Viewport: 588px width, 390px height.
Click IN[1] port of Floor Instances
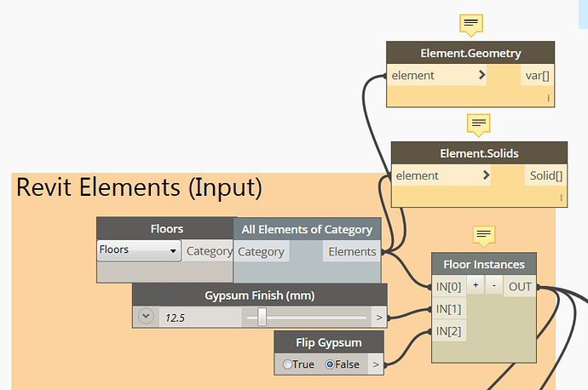(449, 309)
